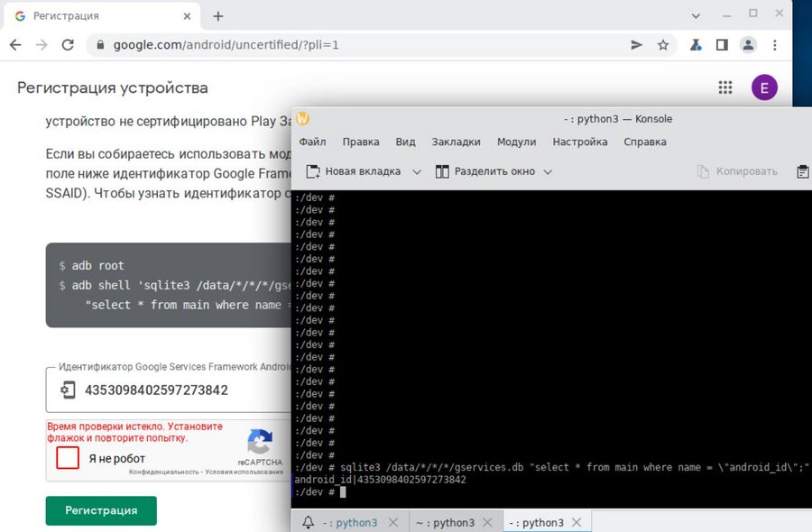This screenshot has width=812, height=532.
Task: Click android_id output line in terminal
Action: tap(380, 480)
